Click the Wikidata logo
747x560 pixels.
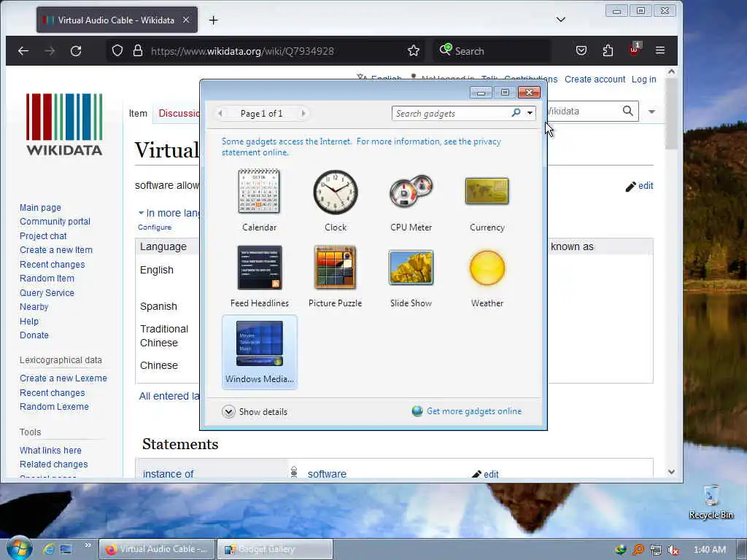[x=64, y=124]
